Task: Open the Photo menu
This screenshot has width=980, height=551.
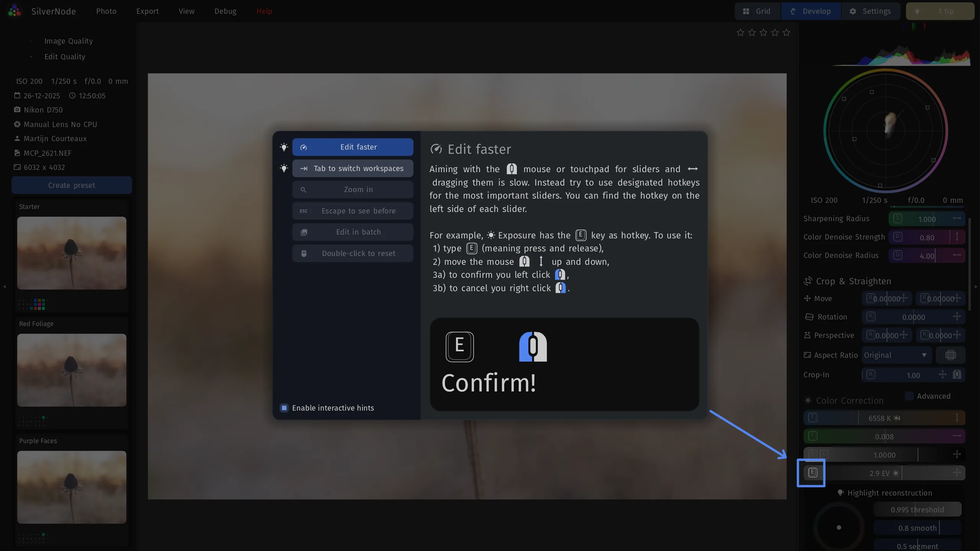Action: [x=106, y=11]
